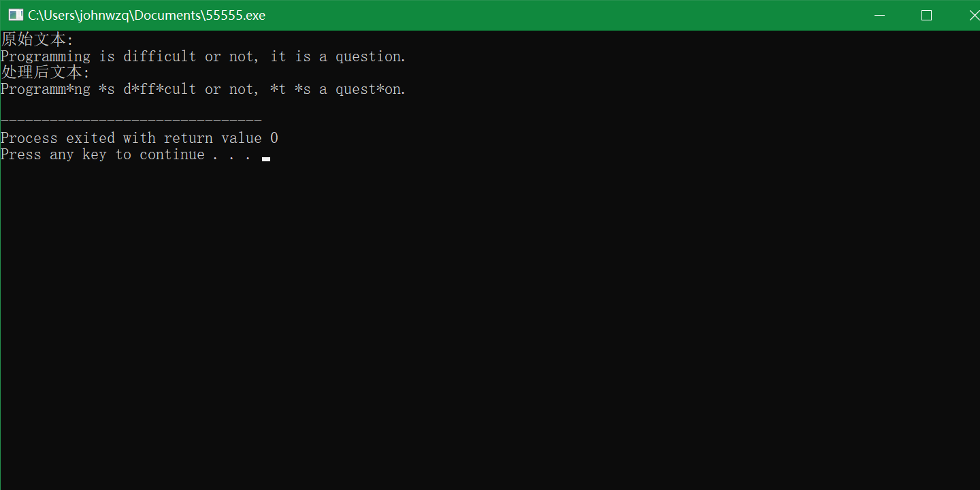Screen dimensions: 980x490
Task: Click the blinking text cursor
Action: 266,158
